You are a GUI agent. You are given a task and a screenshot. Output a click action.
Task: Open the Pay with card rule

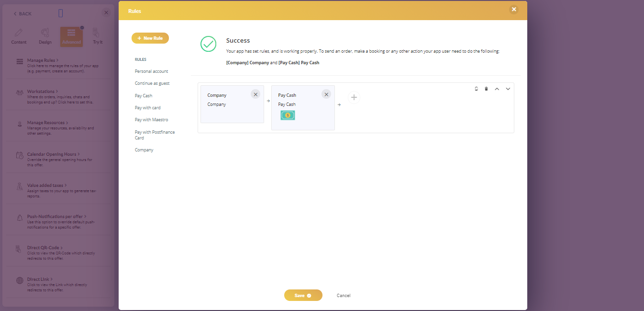point(148,108)
